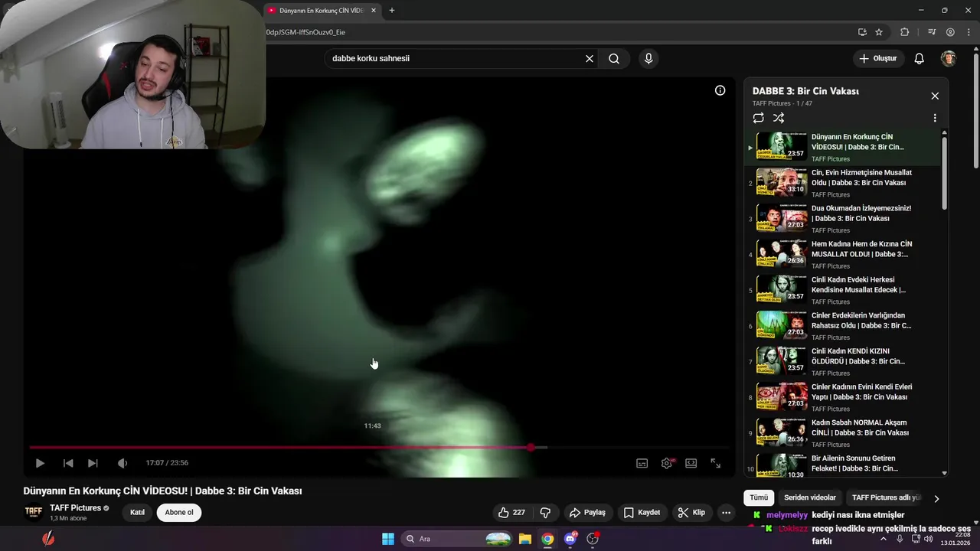This screenshot has height=551, width=980.
Task: Open 'Bir Ailenin Sonunu Getiren Felaket!' video
Action: (x=842, y=465)
